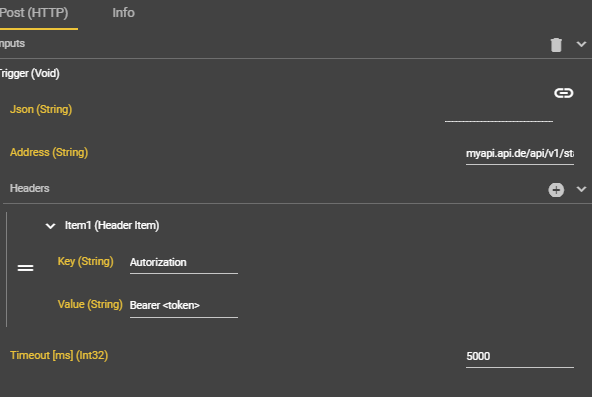Select the Trigger (Void) label
Viewport: 592px width, 397px height.
pos(29,74)
